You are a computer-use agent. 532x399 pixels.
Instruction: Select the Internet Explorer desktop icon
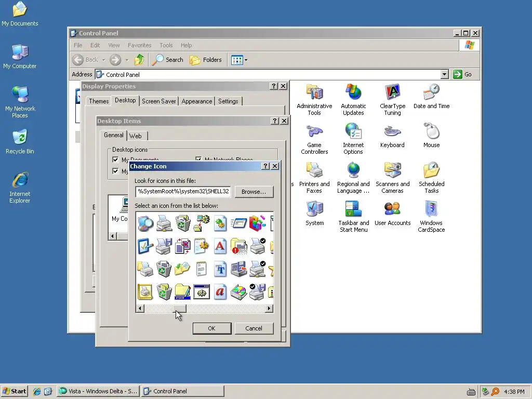click(x=20, y=188)
